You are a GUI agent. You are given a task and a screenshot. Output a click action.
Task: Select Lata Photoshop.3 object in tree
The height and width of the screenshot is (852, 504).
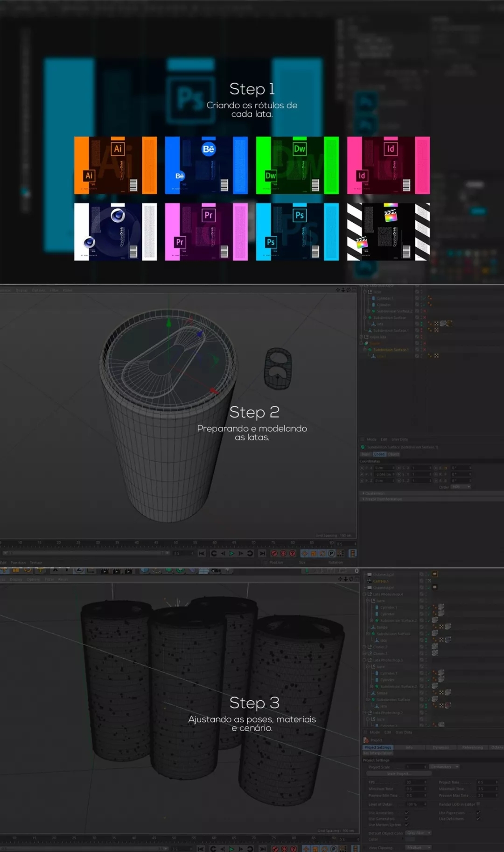388,660
